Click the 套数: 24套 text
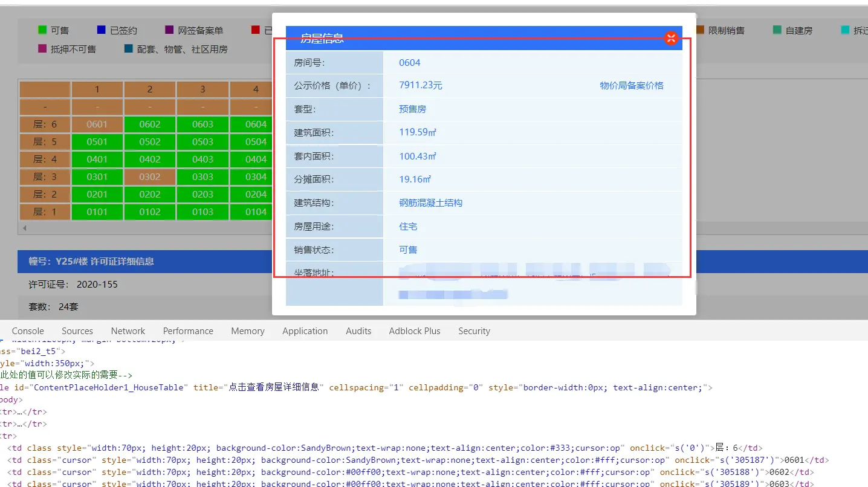The image size is (868, 487). point(53,307)
